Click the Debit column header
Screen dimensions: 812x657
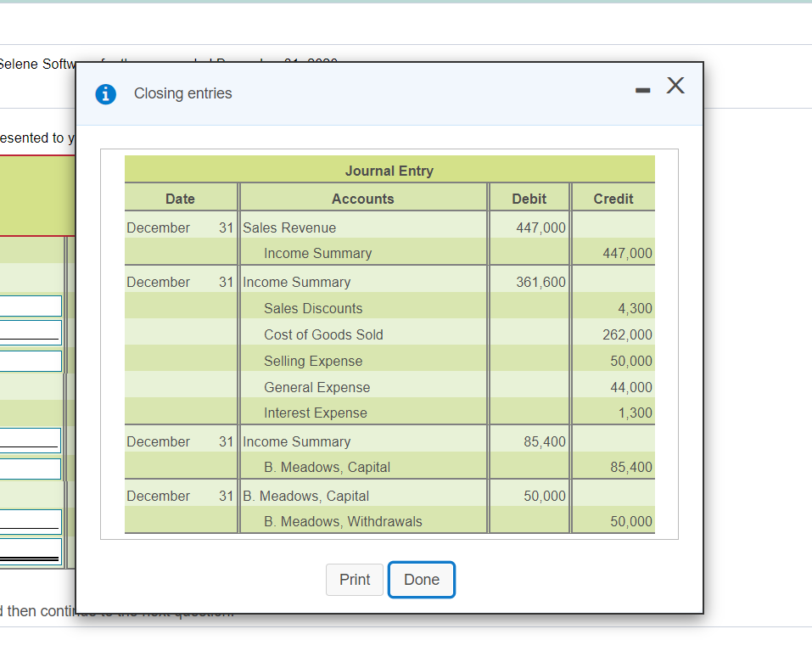[529, 198]
